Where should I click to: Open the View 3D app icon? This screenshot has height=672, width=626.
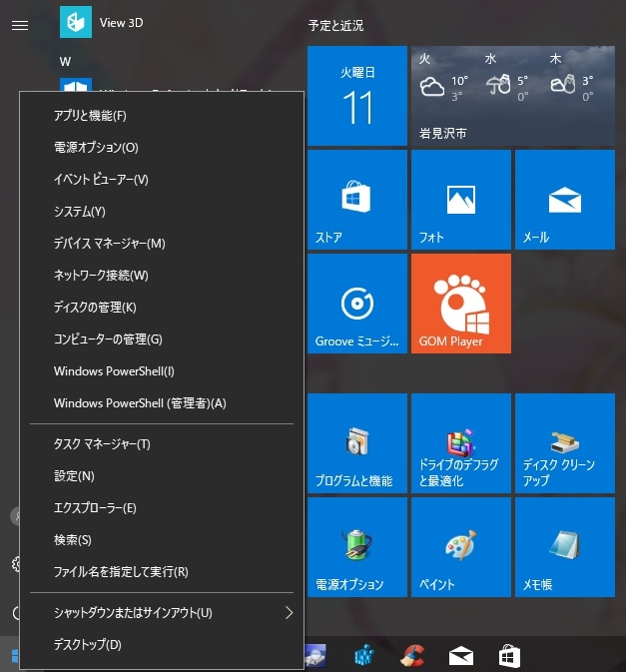[x=76, y=22]
